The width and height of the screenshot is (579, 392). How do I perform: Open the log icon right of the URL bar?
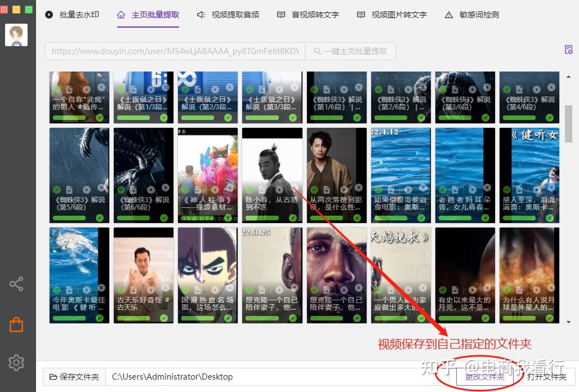[x=569, y=50]
